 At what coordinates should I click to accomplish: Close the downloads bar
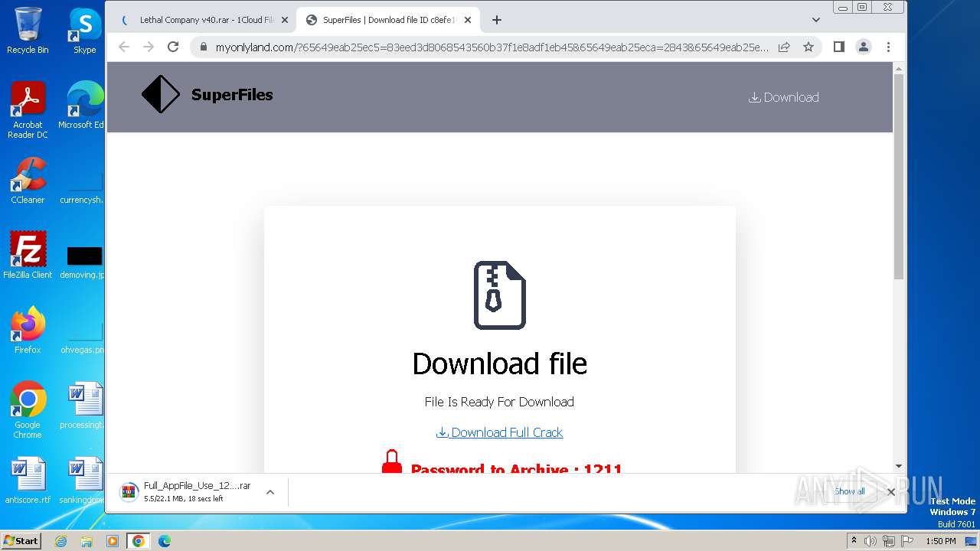[x=890, y=492]
